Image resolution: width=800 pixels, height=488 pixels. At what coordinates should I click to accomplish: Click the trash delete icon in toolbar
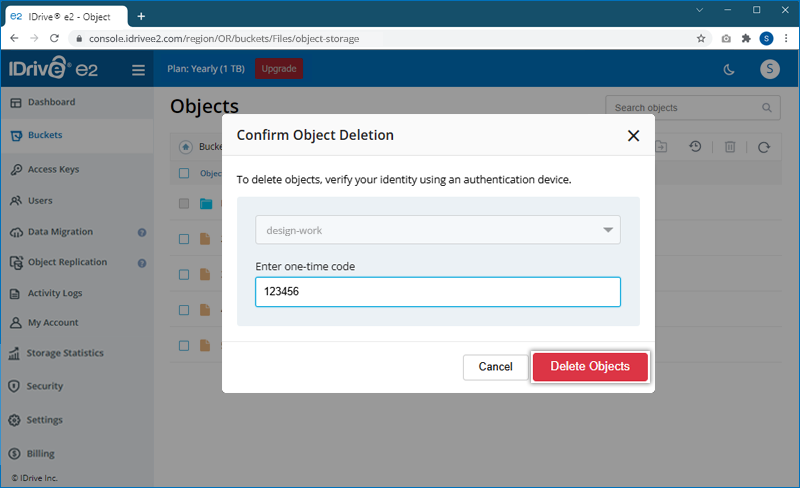coord(730,147)
